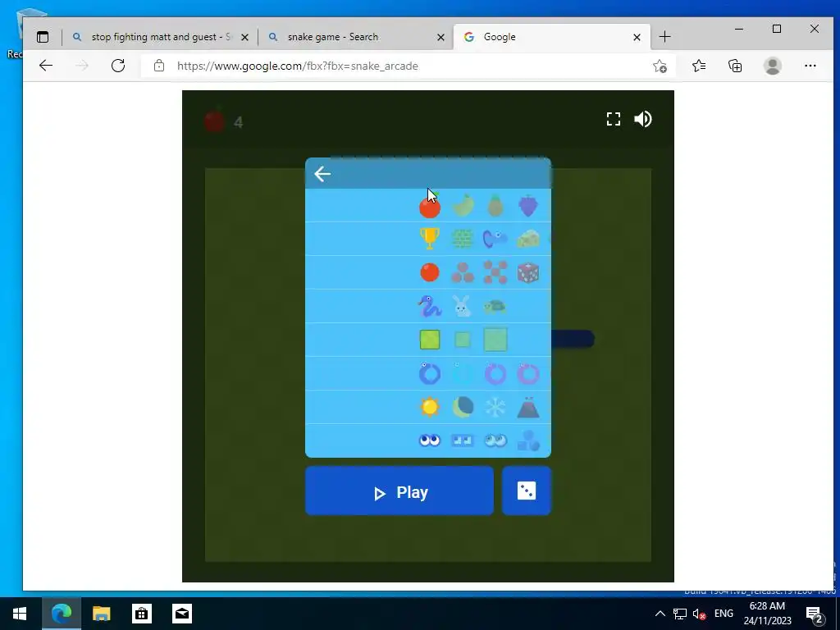
Task: Select the volcano theme
Action: point(528,407)
